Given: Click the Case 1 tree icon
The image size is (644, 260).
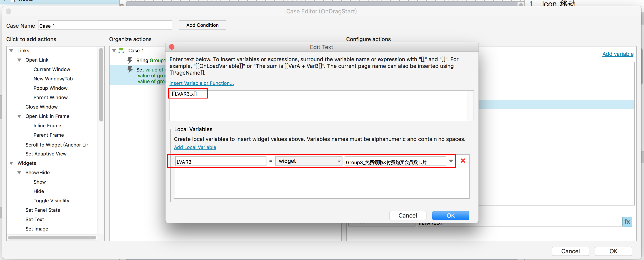Looking at the screenshot, I should tap(121, 51).
